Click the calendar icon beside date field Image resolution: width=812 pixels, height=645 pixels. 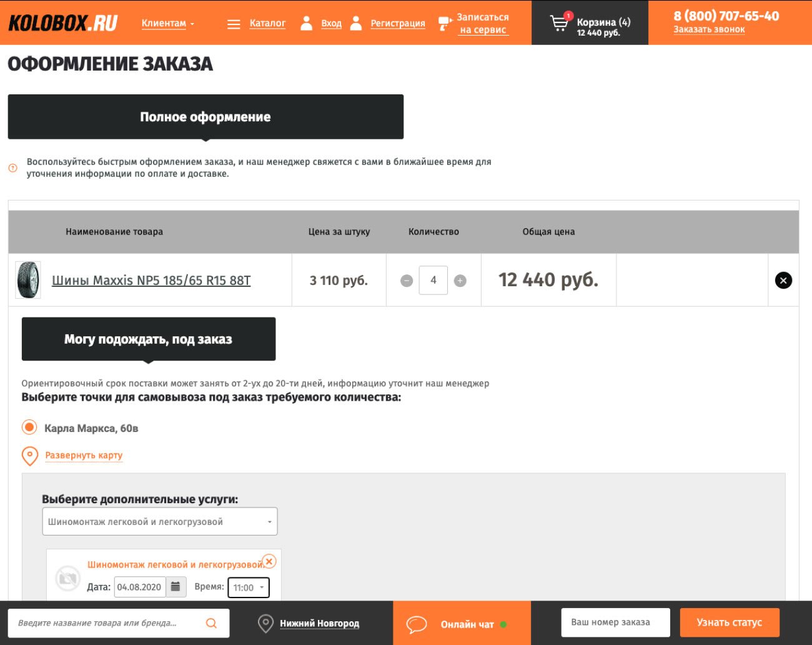176,587
